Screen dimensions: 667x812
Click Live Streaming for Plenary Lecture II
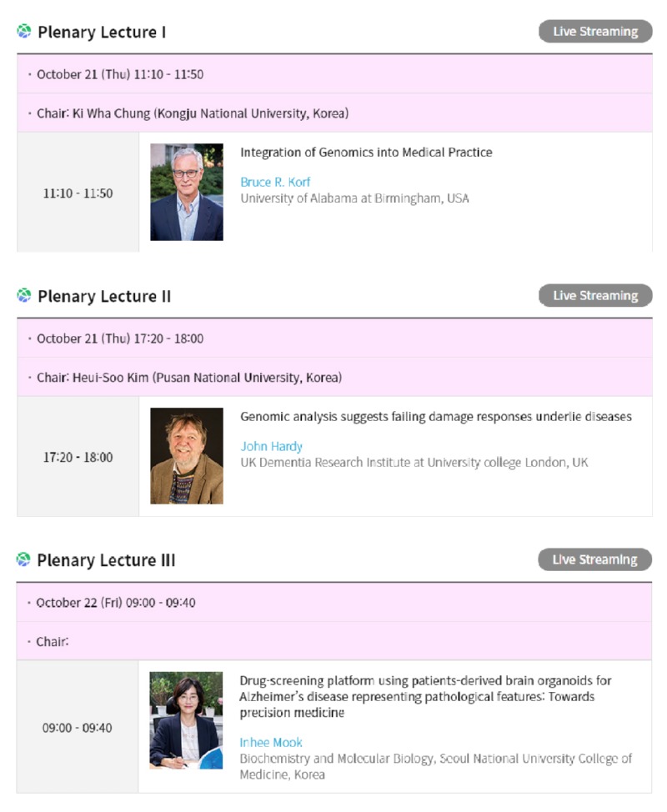595,296
